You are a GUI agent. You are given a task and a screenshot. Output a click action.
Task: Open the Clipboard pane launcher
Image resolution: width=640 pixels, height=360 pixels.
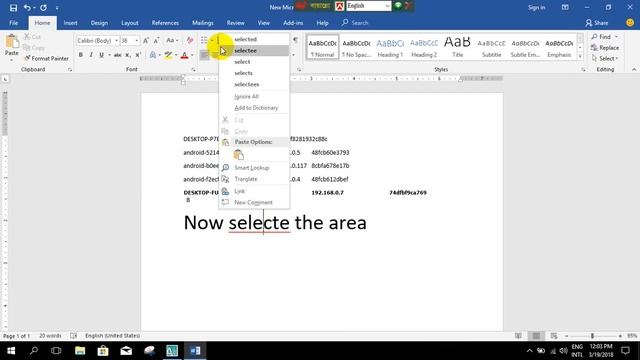tap(70, 70)
